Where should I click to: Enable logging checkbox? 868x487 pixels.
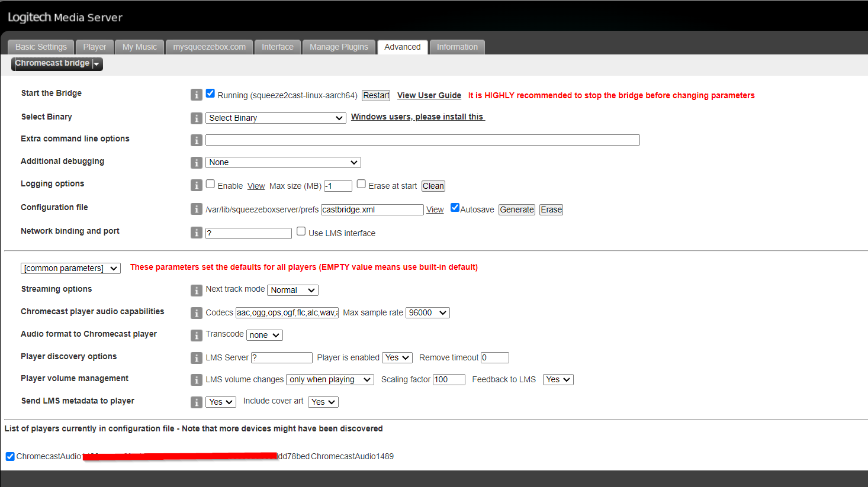pos(210,184)
